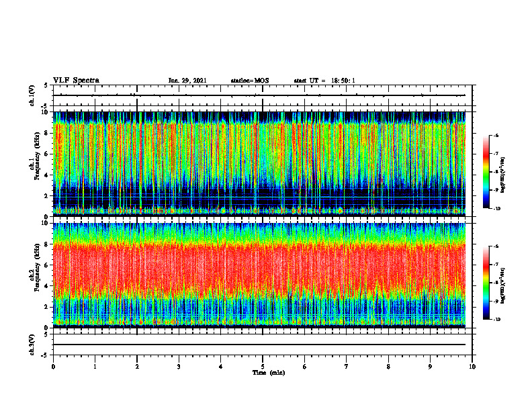
Task: Click the time axis tick label "0"
Action: click(53, 367)
